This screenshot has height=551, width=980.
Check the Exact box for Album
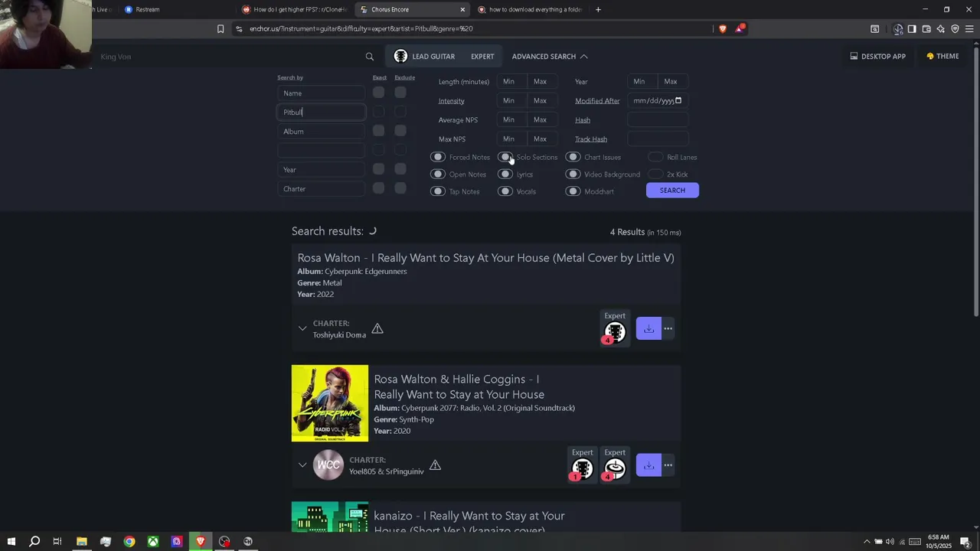(378, 131)
